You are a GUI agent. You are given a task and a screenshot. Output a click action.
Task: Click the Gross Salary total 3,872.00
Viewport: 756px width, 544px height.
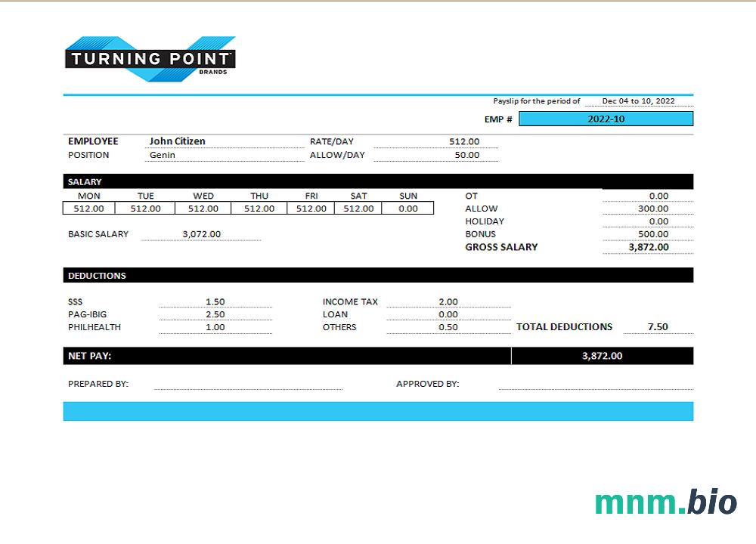point(649,247)
